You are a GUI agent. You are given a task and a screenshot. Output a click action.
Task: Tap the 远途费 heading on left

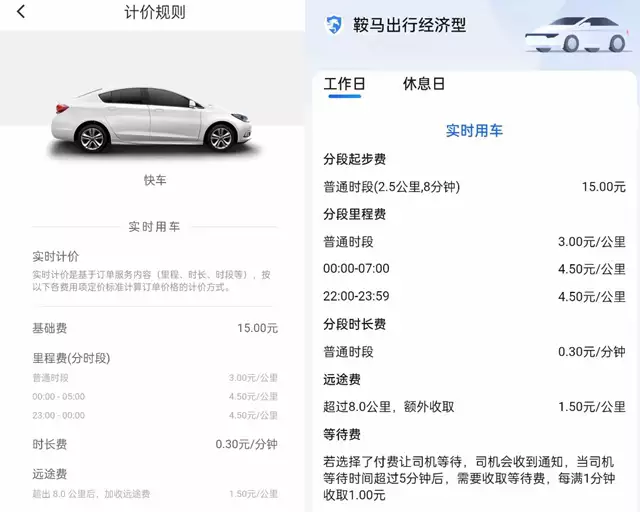tap(49, 474)
